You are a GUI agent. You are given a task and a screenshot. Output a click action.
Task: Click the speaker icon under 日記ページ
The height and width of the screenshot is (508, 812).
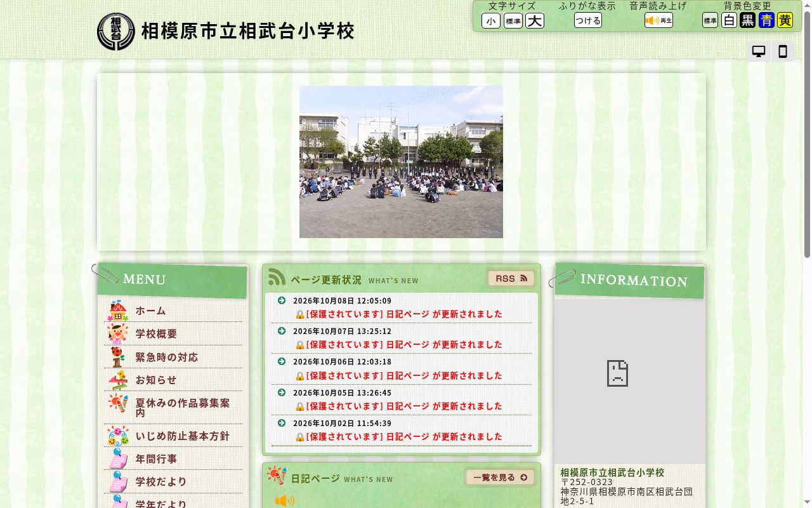[x=285, y=501]
